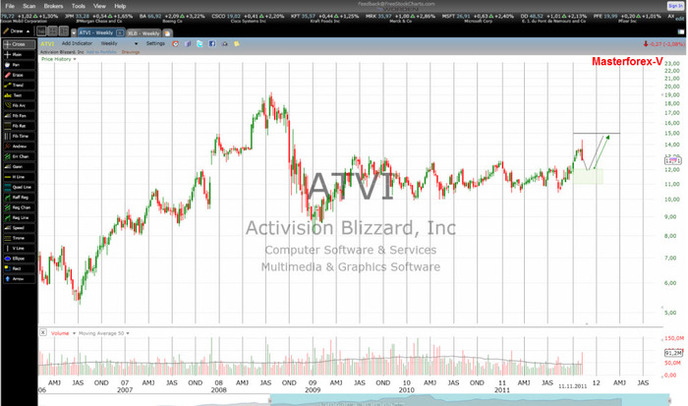Click the Add Indicator button
Viewport: 688px width, 406px height.
(x=77, y=43)
